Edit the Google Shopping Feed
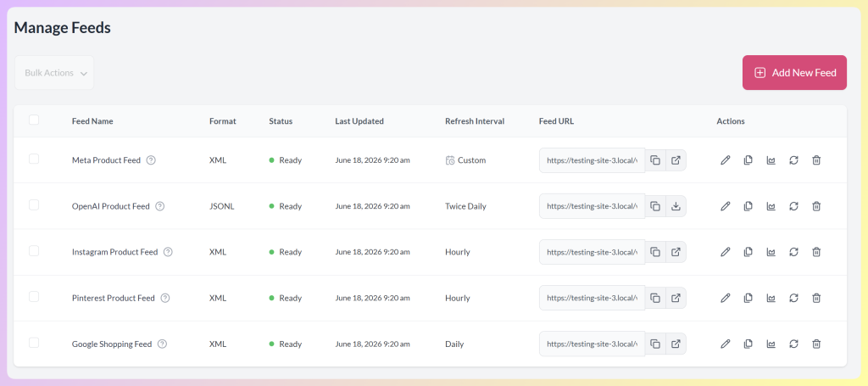868x386 pixels. pyautogui.click(x=726, y=344)
